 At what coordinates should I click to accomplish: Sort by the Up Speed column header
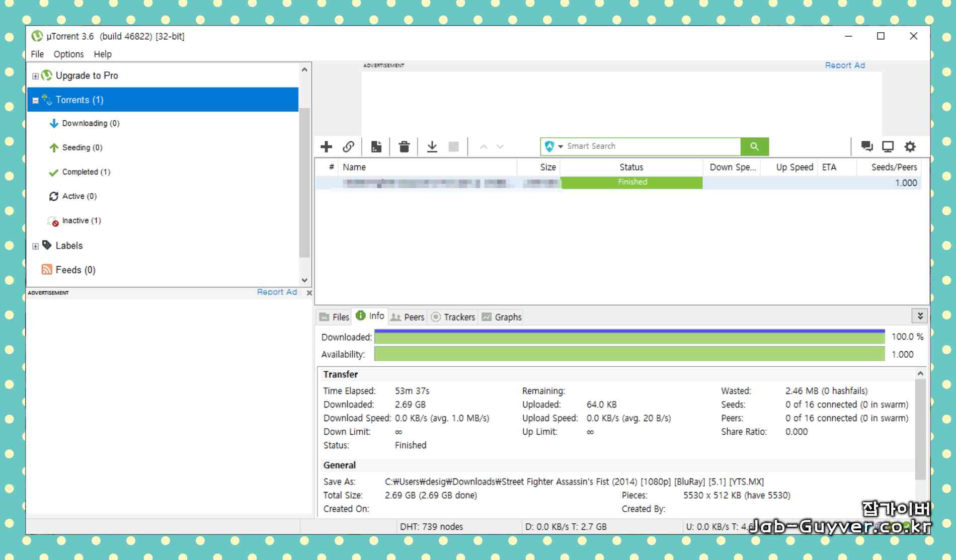(x=789, y=167)
